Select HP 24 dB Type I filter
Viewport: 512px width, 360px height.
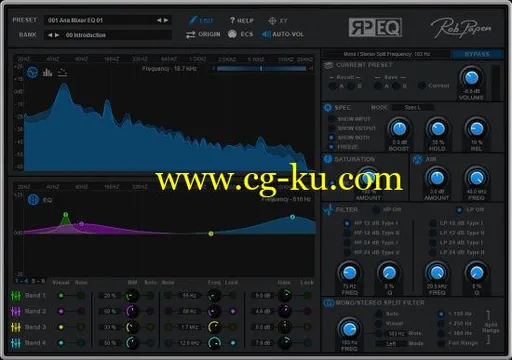coord(347,243)
